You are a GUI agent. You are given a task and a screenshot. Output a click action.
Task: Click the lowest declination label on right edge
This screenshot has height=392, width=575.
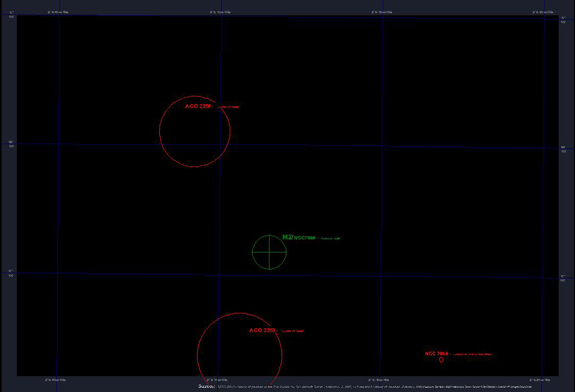point(563,278)
